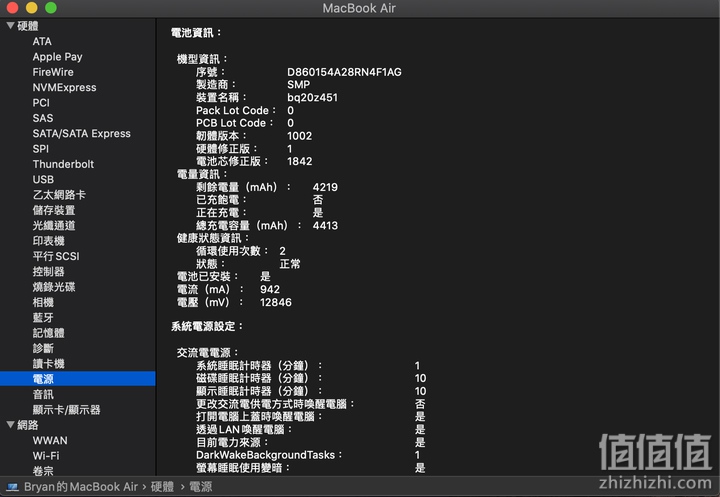Screen dimensions: 720x497
Task: Select 控制器 in the sidebar
Action: click(48, 271)
